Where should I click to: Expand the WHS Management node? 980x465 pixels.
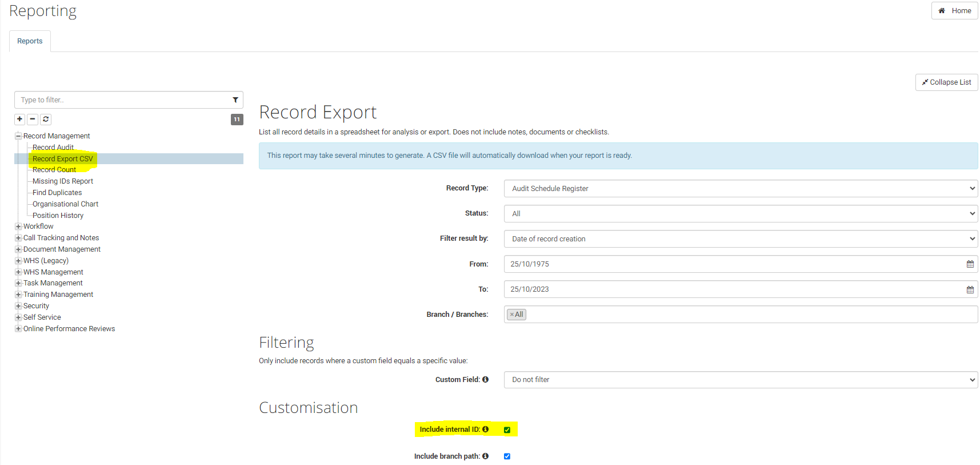click(18, 272)
